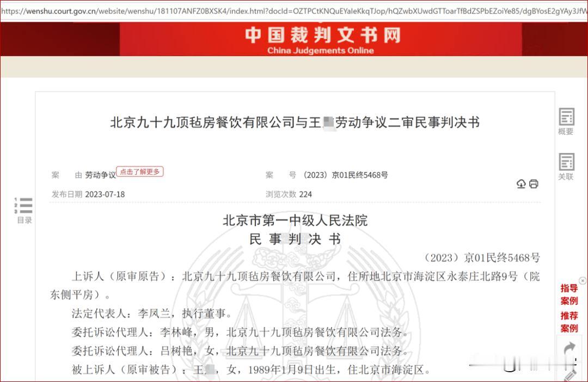Viewport: 588px width, 382px height.
Task: Select the 劳动争议 case cause text
Action: pos(100,175)
